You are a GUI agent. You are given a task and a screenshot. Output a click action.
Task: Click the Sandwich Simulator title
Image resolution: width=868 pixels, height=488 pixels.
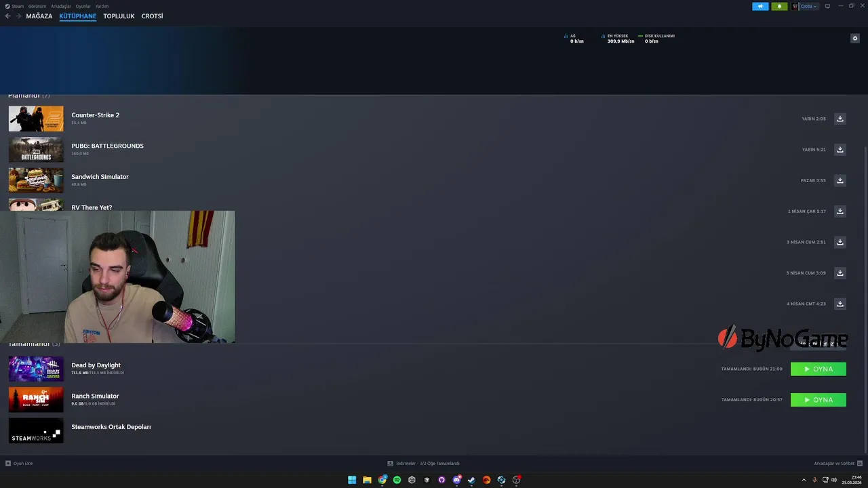(x=100, y=177)
